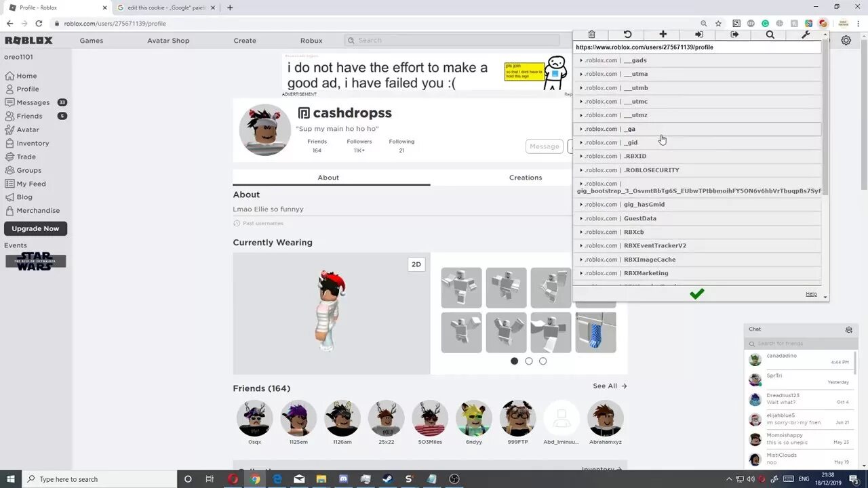The image size is (868, 488).
Task: Click the zoom magnifier icon in the address bar
Action: coord(704,24)
